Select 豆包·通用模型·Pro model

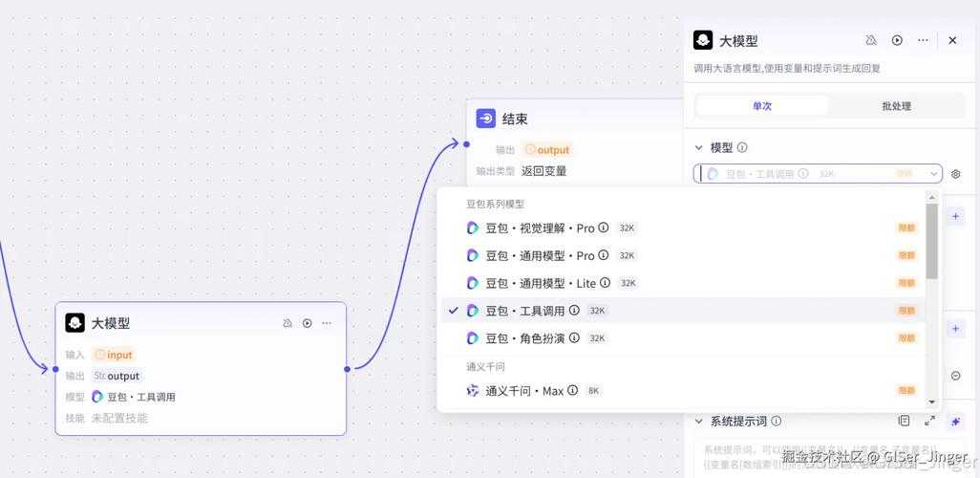click(683, 255)
